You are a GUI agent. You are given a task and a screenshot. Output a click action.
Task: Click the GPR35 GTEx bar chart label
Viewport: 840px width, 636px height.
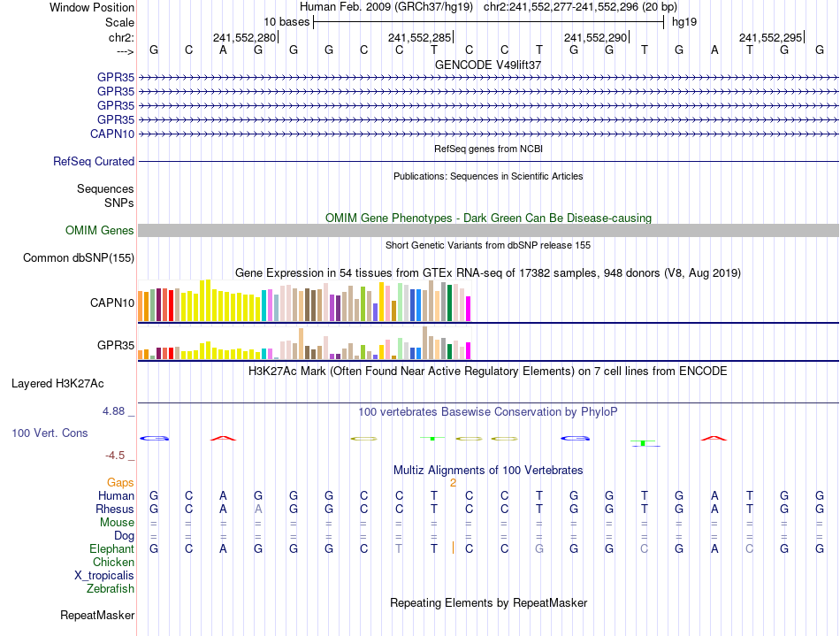(116, 345)
